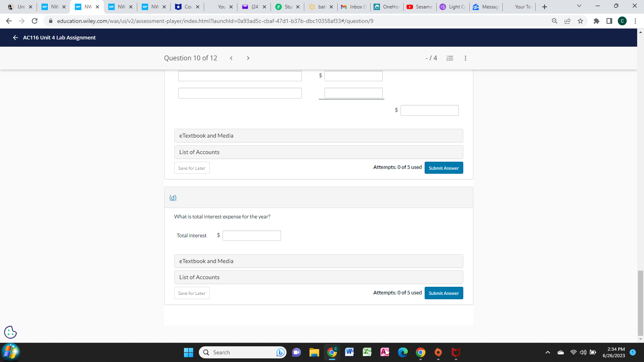Switch to the Light Cy tab
Viewport: 644px width, 362px height.
click(453, 7)
